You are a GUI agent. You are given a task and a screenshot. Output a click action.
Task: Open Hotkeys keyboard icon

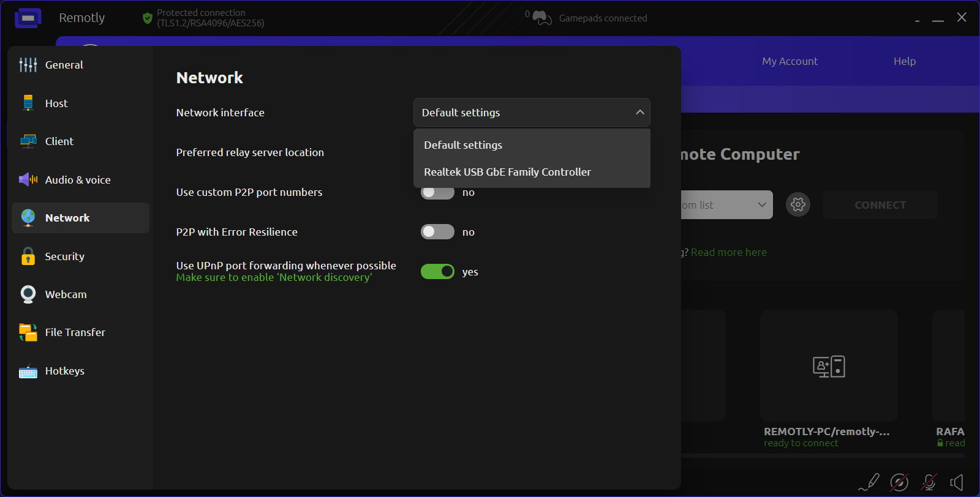(28, 371)
